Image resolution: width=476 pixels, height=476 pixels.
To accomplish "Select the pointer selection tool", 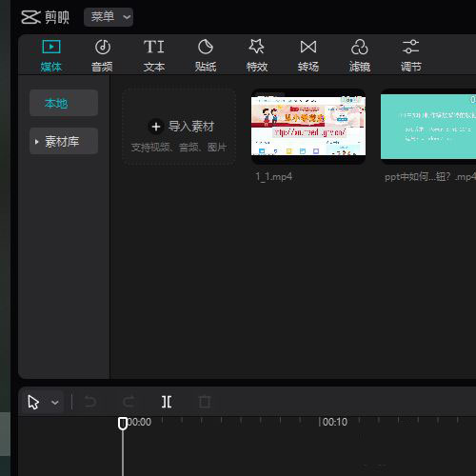I will coord(33,403).
